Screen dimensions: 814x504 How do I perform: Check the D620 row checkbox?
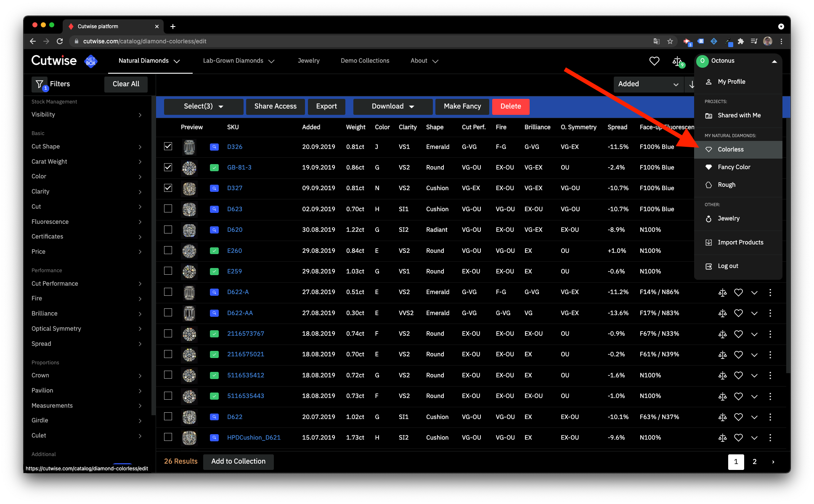(x=168, y=229)
